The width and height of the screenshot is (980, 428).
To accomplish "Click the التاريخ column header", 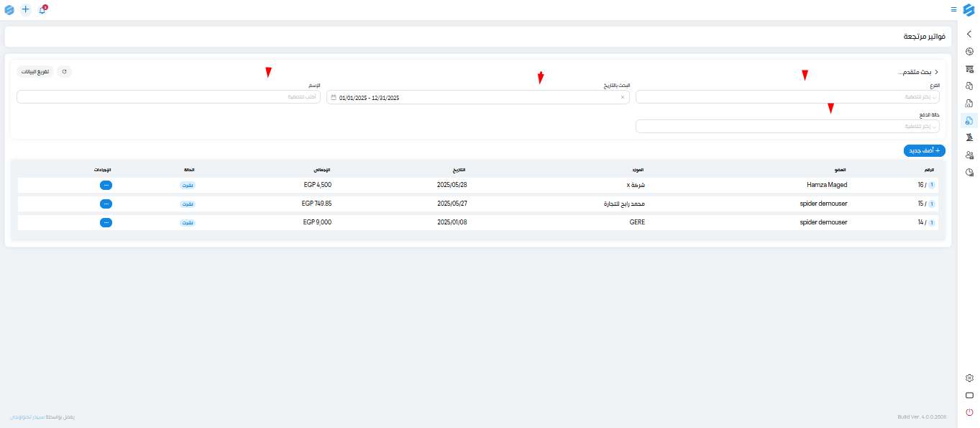I will point(459,169).
